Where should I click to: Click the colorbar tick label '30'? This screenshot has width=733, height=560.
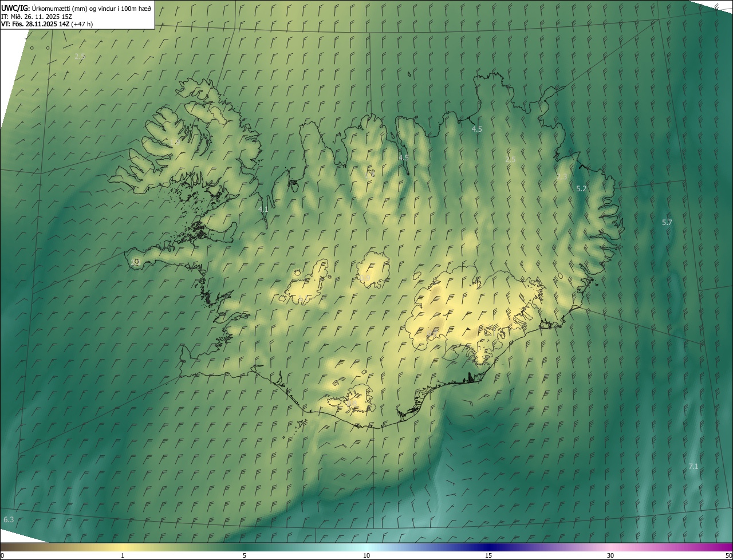pyautogui.click(x=610, y=555)
